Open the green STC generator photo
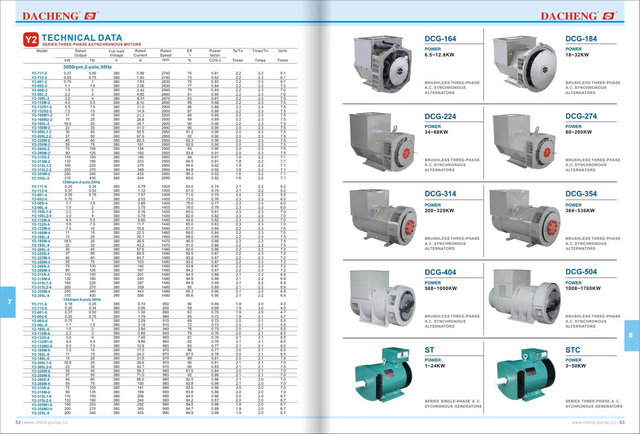The height and width of the screenshot is (434, 640). point(526,375)
